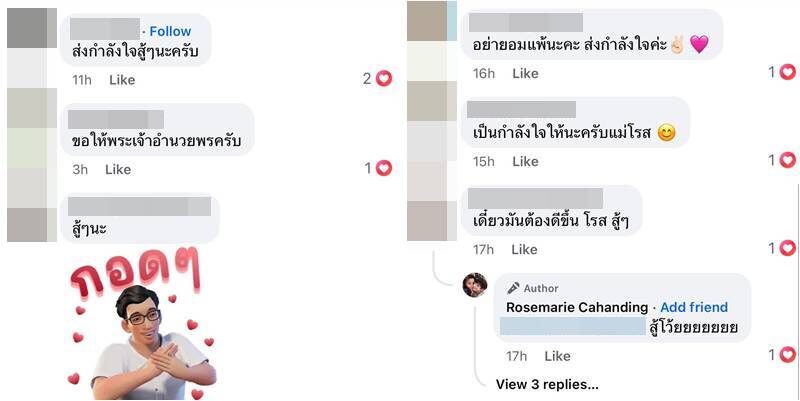The width and height of the screenshot is (800, 401).
Task: Like the 16h comment
Action: point(525,73)
